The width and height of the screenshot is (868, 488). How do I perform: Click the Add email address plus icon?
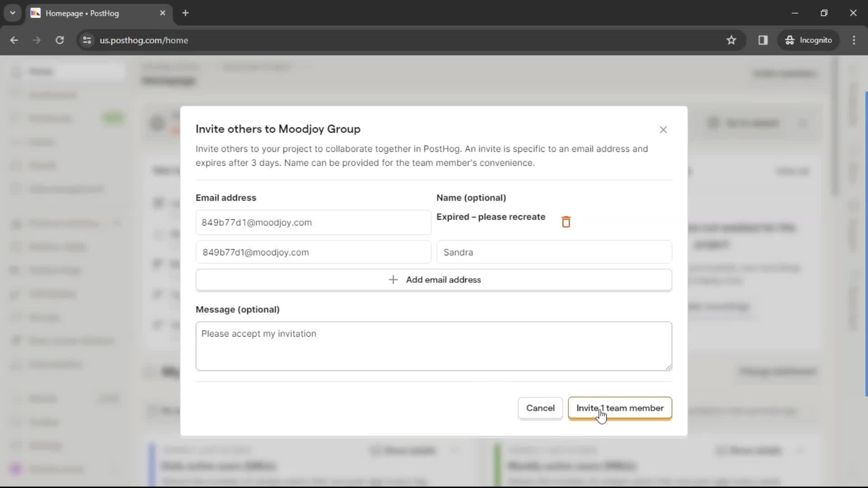[393, 279]
